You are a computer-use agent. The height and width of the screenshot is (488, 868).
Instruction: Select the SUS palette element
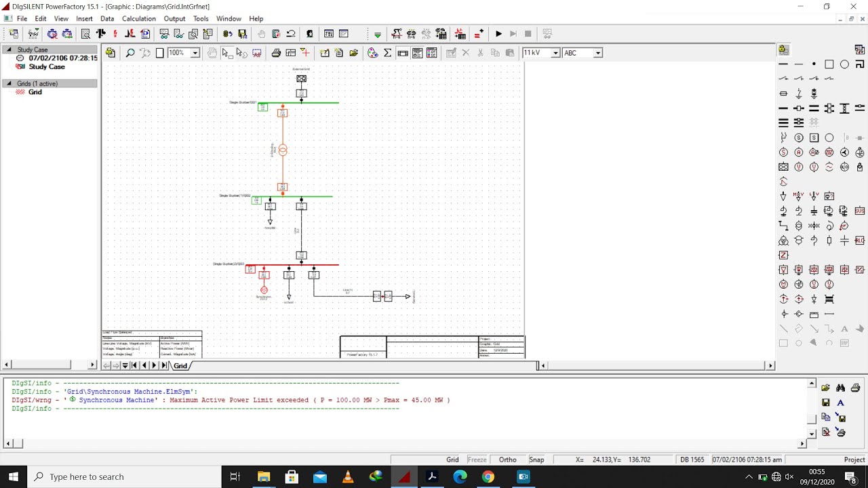pyautogui.click(x=860, y=211)
